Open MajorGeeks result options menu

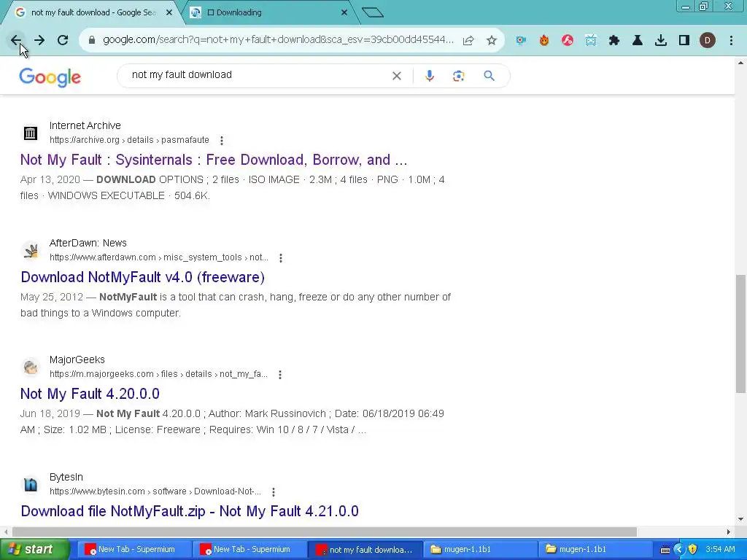pyautogui.click(x=280, y=375)
